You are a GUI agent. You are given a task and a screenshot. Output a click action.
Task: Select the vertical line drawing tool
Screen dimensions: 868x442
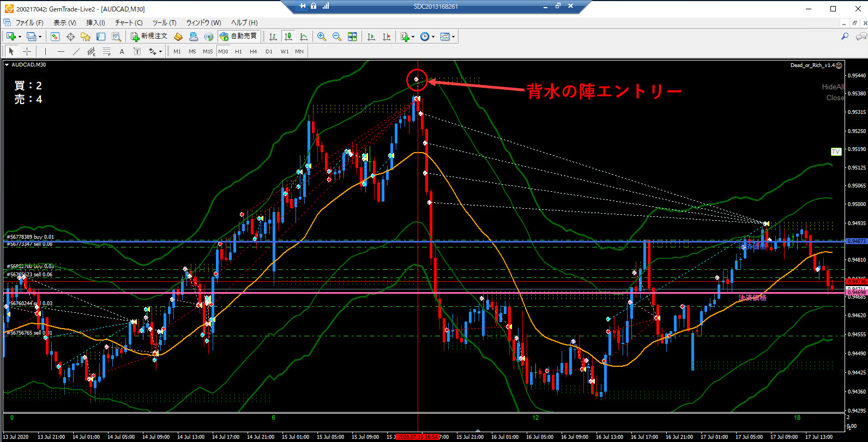[x=45, y=51]
